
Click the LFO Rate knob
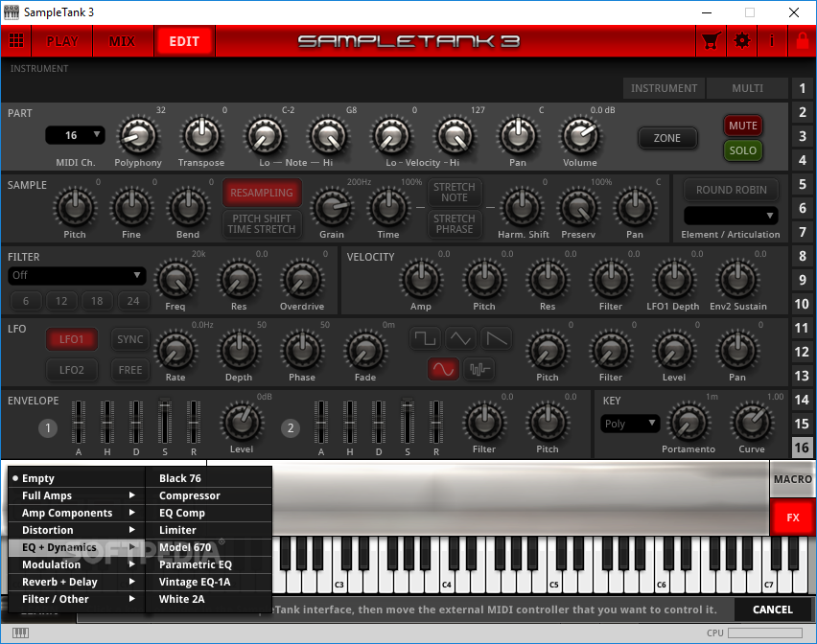[x=175, y=351]
